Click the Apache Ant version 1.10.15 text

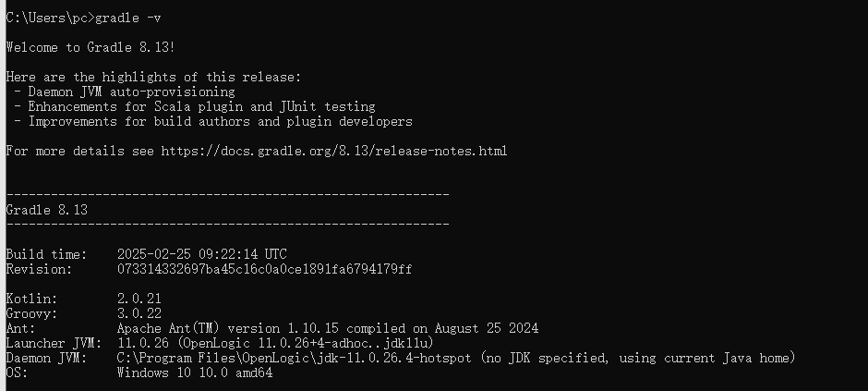327,328
